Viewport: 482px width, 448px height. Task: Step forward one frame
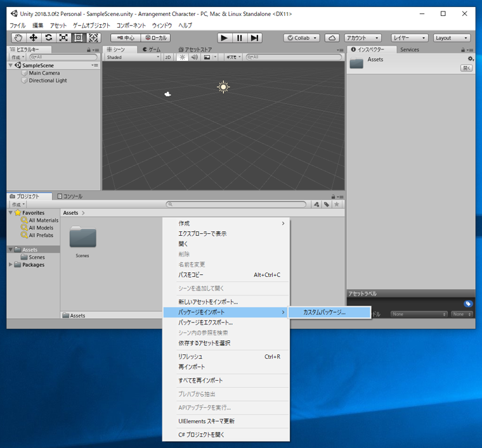(254, 38)
